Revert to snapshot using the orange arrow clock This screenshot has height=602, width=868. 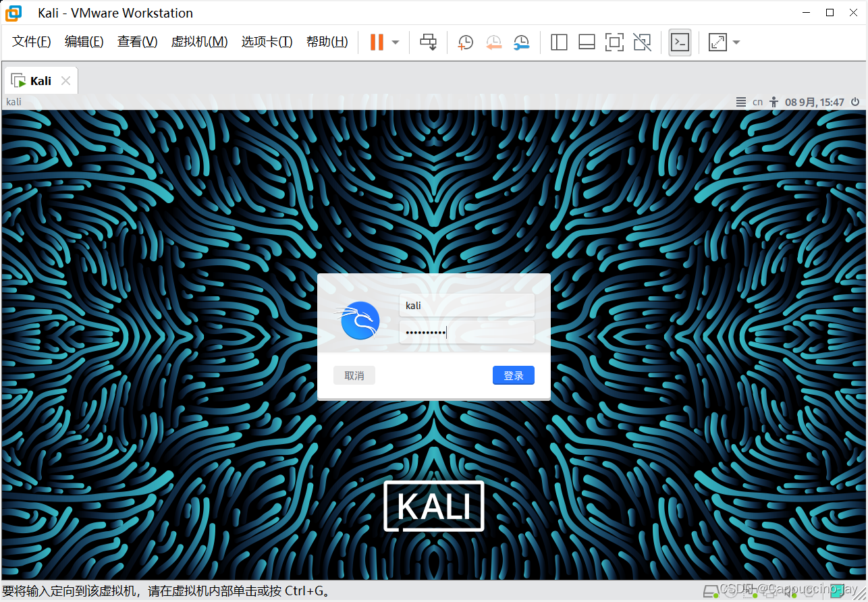click(x=493, y=43)
